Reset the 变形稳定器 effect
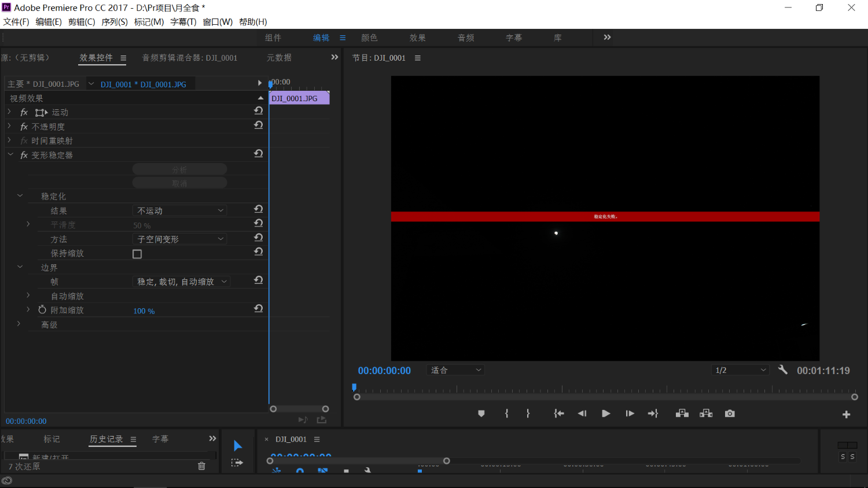 click(x=259, y=154)
